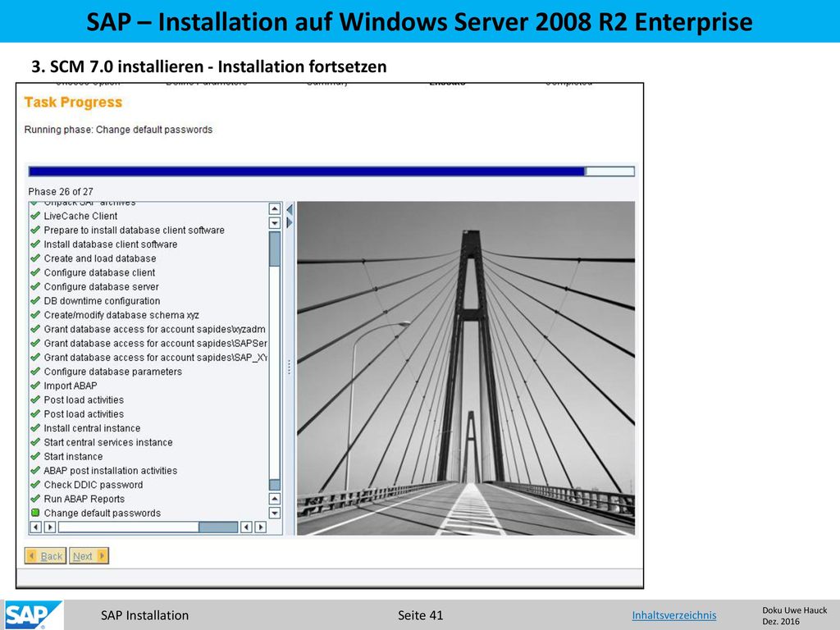The height and width of the screenshot is (630, 840).
Task: Click the bridge picture
Action: coord(466,368)
